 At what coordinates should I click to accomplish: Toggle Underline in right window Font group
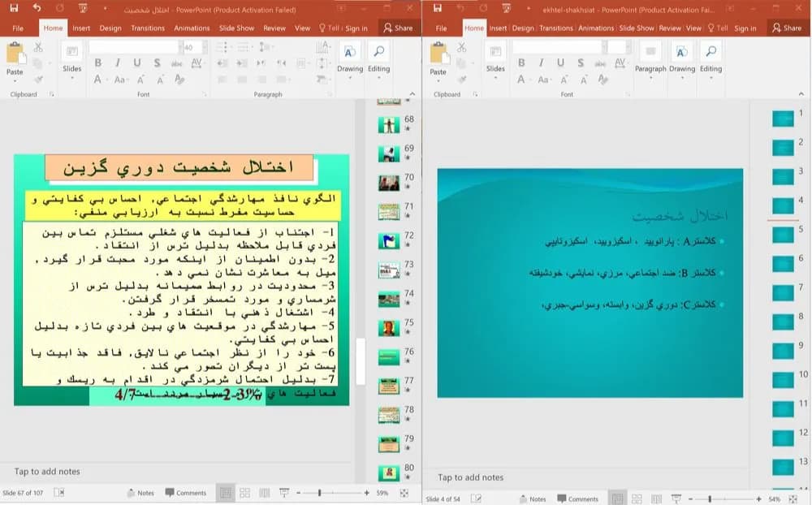[x=561, y=63]
